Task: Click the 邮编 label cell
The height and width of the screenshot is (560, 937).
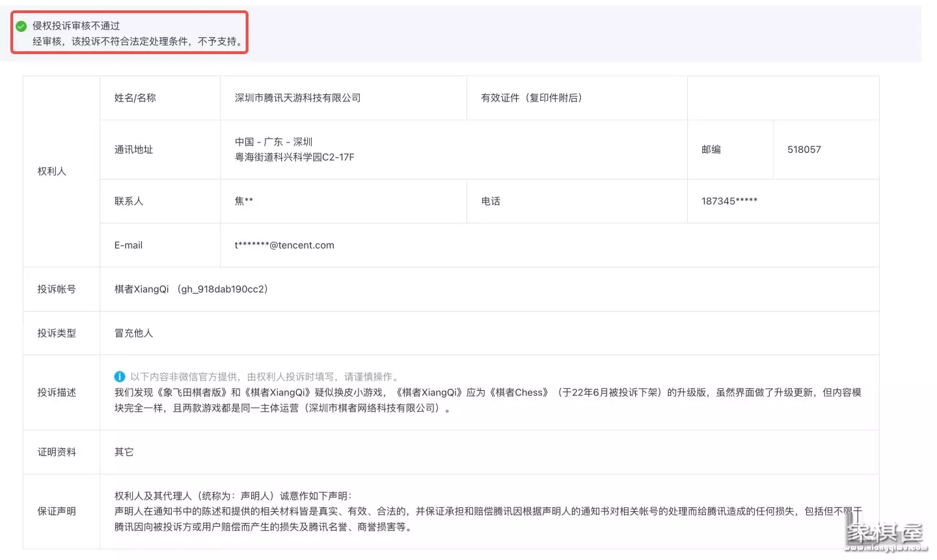Action: pos(711,149)
